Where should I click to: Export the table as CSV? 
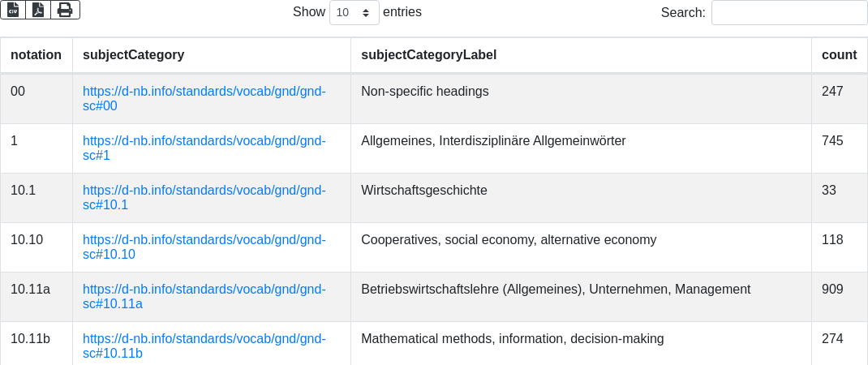click(13, 10)
